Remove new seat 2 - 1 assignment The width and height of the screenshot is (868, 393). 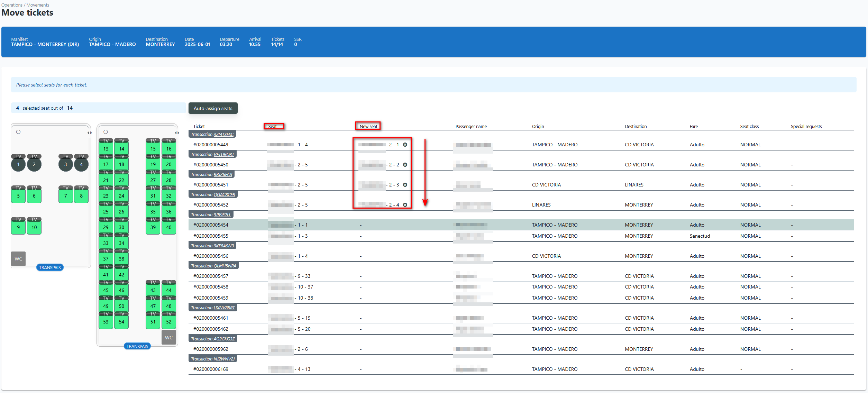tap(405, 145)
